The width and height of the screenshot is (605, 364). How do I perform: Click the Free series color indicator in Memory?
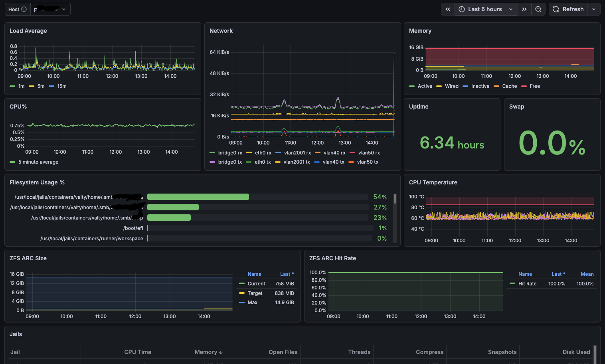click(x=524, y=86)
